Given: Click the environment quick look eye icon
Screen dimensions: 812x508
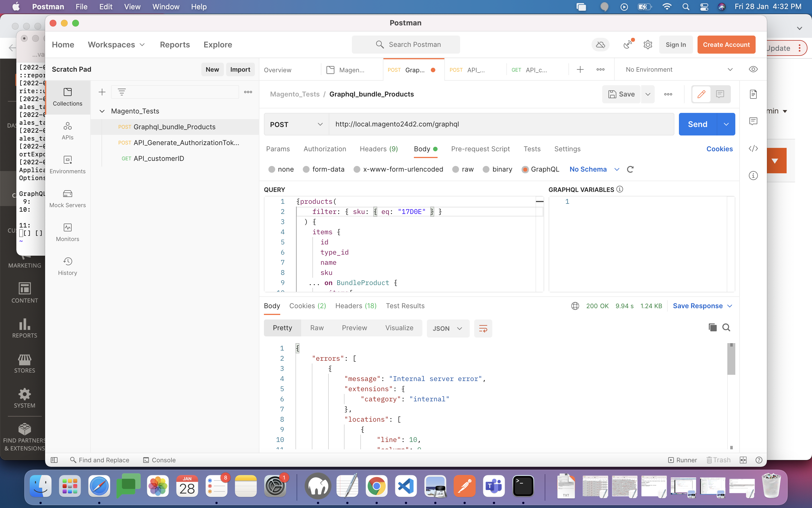Looking at the screenshot, I should (753, 69).
